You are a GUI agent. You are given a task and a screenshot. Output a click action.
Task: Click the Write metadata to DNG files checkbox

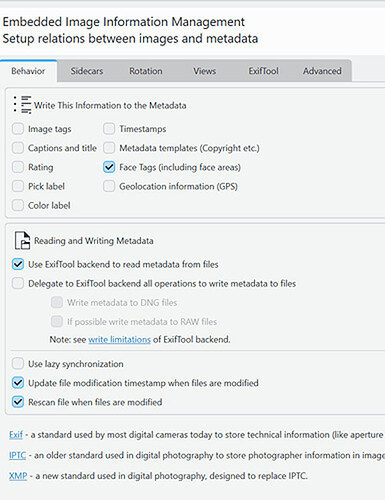click(x=57, y=302)
